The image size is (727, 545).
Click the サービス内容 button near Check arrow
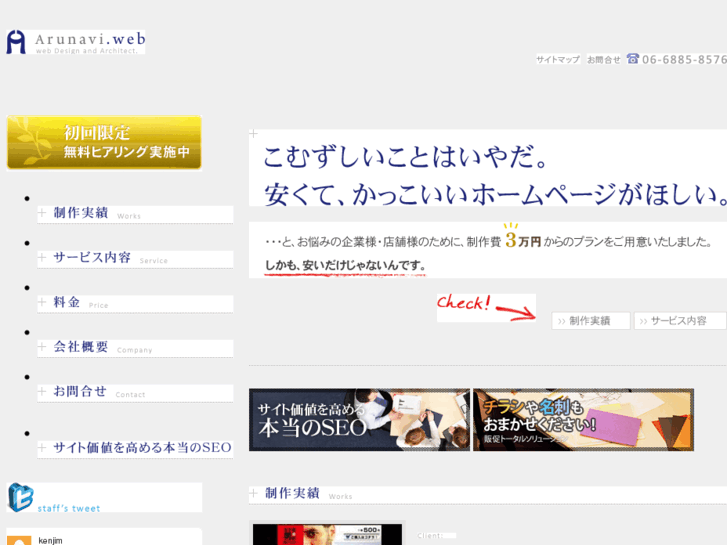680,321
